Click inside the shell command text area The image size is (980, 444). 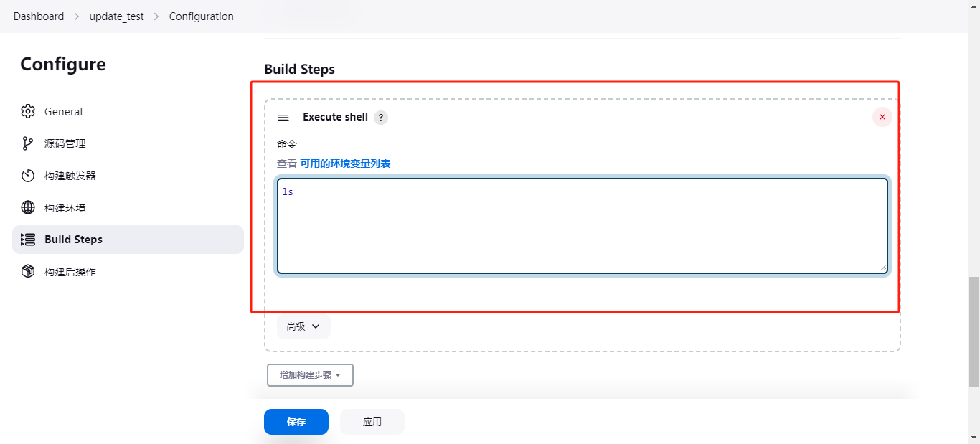(582, 226)
